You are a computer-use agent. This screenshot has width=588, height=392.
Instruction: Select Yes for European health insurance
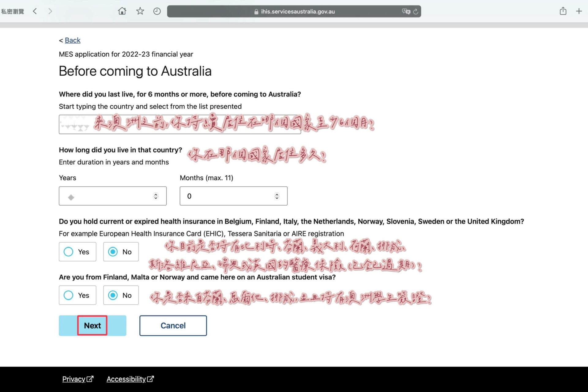(x=69, y=252)
